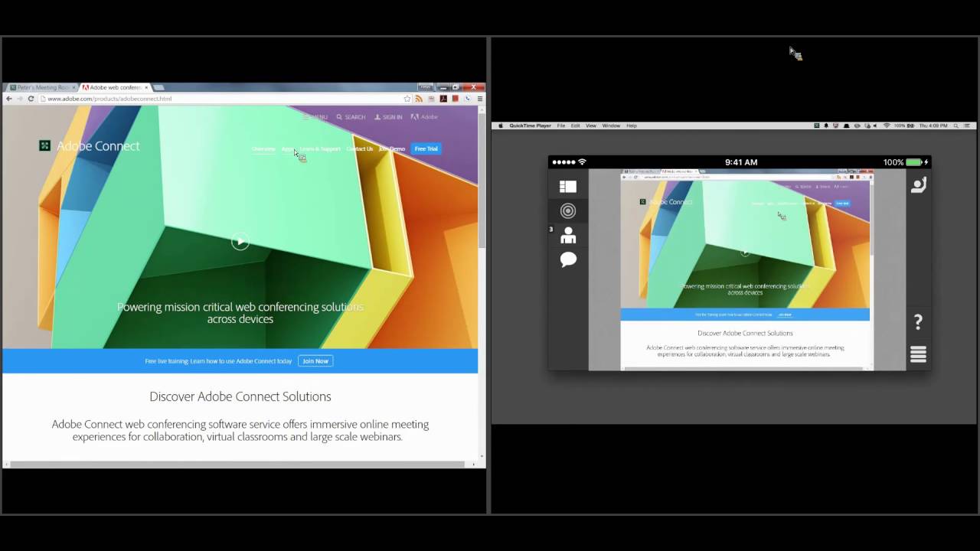Screen dimensions: 980x551
Task: Click the Adobe Connect logo icon
Action: click(x=45, y=145)
